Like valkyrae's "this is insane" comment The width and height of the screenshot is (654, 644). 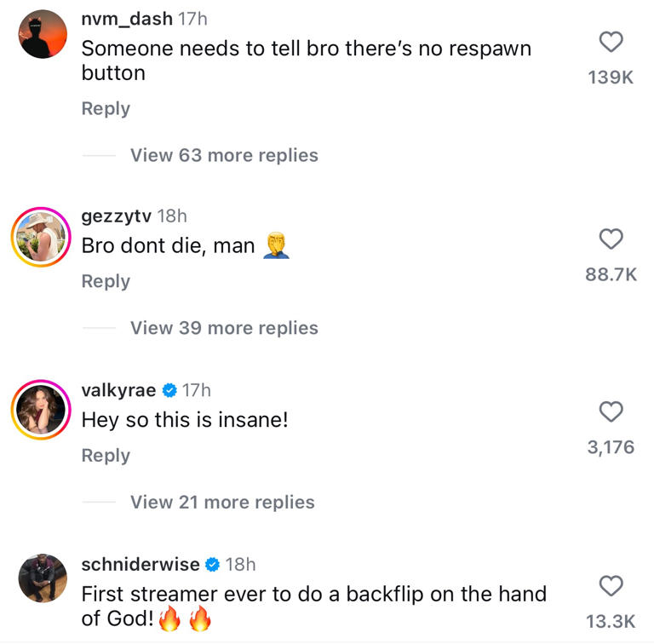pos(611,412)
